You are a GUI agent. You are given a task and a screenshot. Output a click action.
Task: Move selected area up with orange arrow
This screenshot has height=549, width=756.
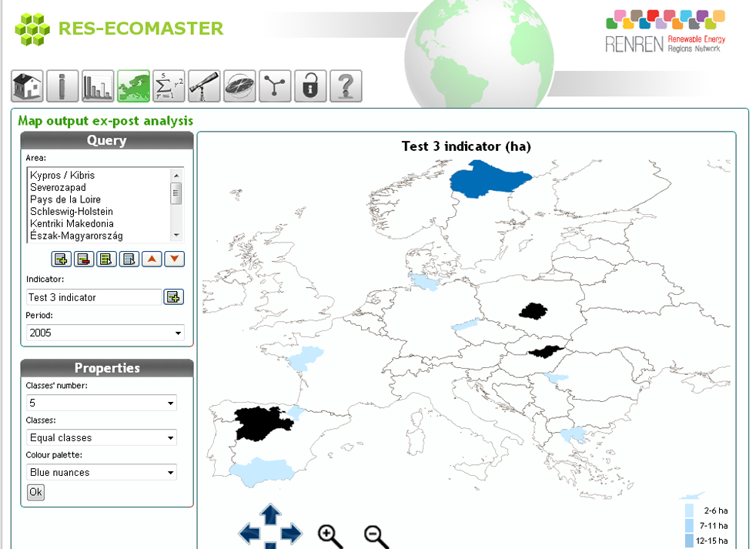click(x=152, y=259)
